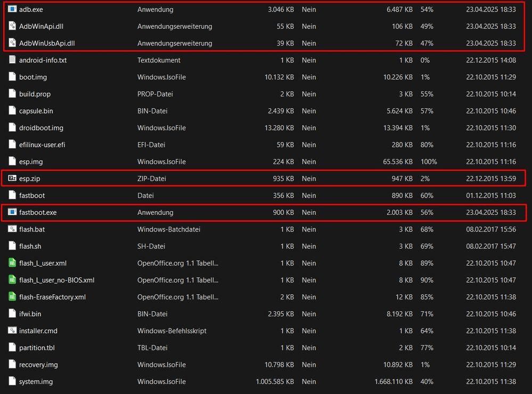The width and height of the screenshot is (532, 394).
Task: Select the system.img file name
Action: coord(36,382)
